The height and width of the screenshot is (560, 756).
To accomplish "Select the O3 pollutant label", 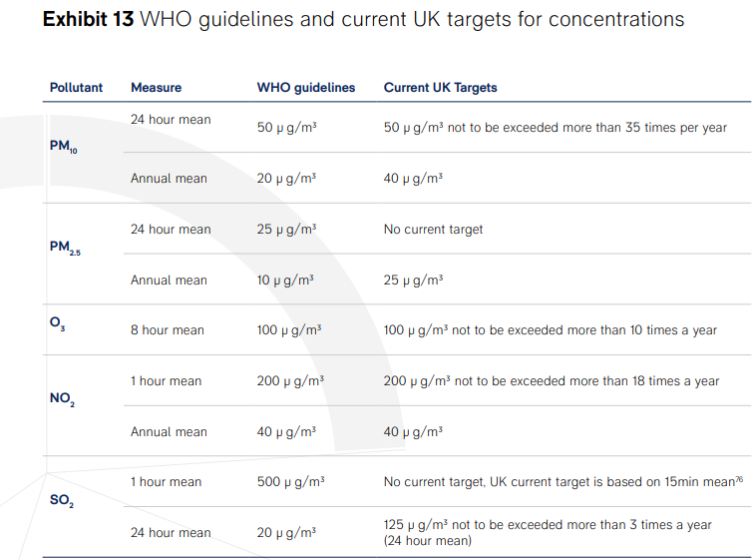I will click(x=58, y=321).
